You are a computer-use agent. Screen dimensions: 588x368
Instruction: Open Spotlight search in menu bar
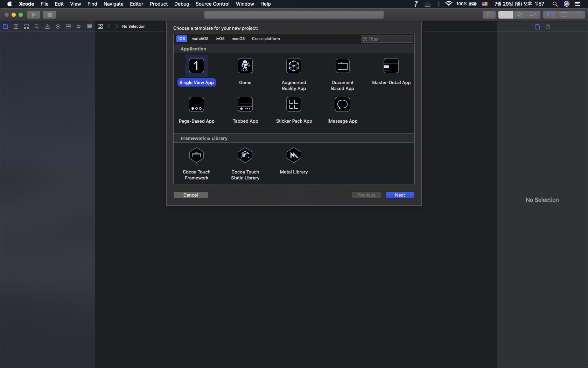[555, 4]
